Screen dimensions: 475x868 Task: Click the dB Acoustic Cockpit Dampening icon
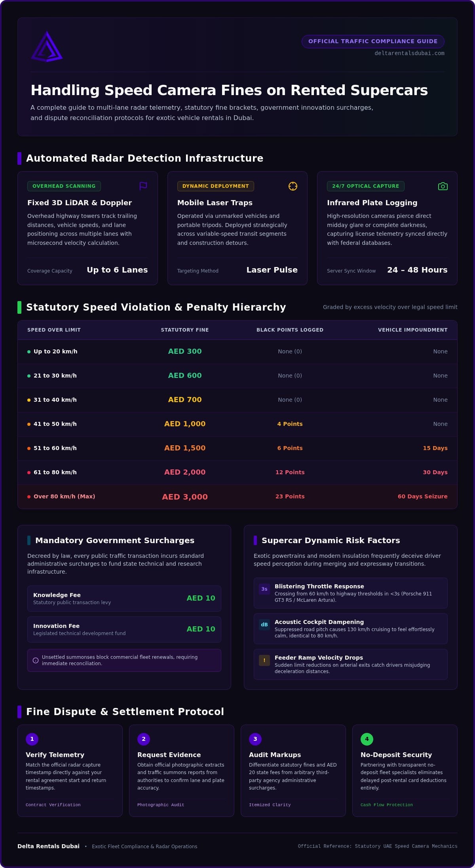coord(264,625)
